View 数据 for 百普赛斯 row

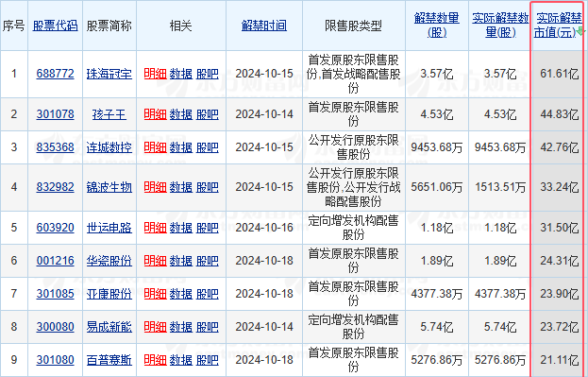coord(181,360)
